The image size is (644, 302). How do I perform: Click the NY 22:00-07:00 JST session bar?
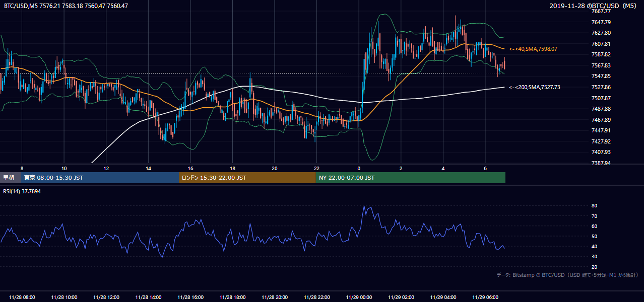[x=411, y=178]
